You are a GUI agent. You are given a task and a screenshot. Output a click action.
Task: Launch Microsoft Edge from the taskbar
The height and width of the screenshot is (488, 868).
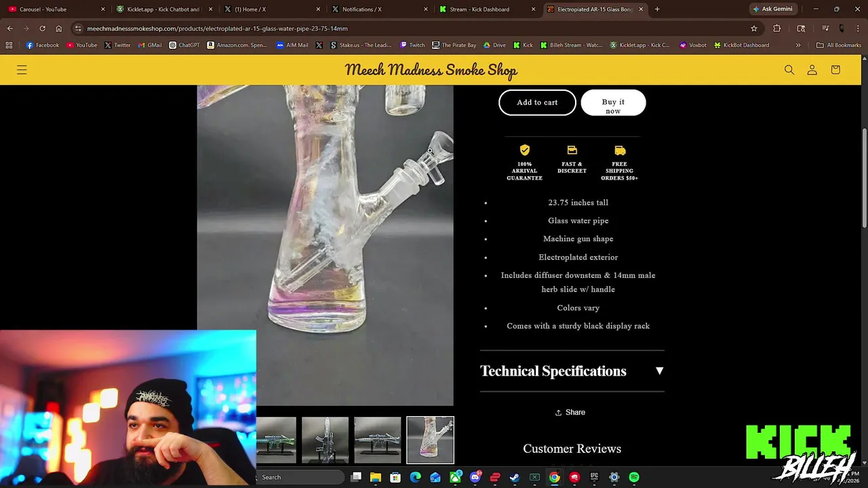416,477
